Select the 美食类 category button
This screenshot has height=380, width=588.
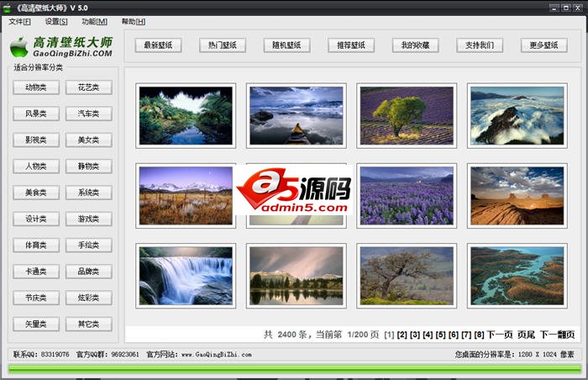point(36,193)
